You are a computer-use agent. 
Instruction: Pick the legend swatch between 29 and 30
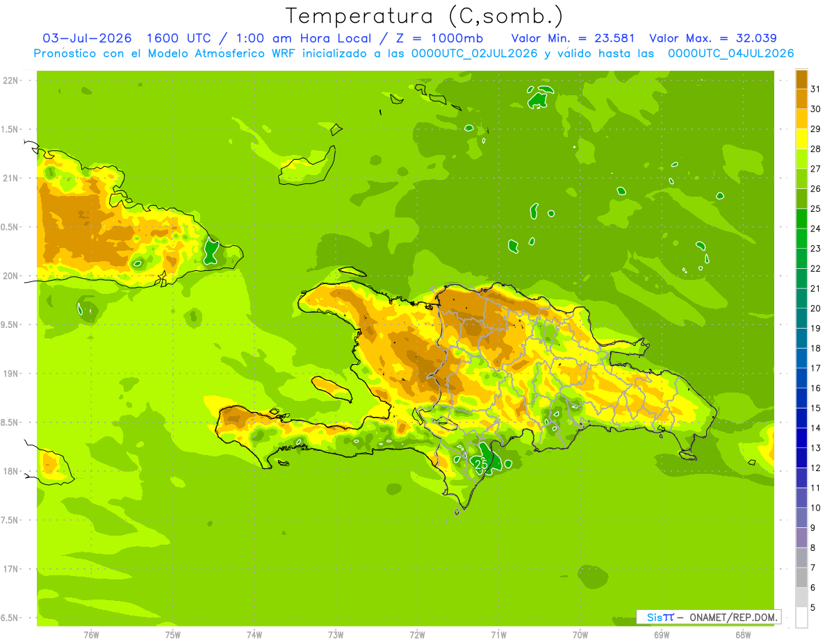point(801,119)
